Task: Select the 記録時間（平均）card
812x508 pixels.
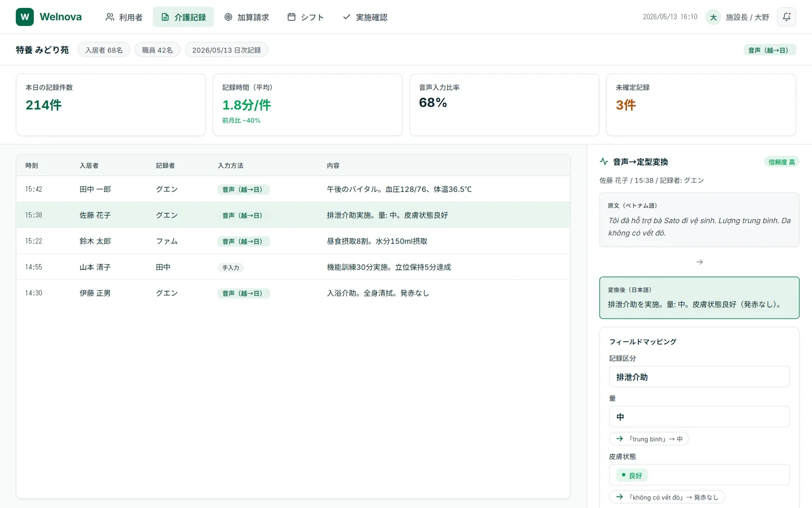Action: 307,104
